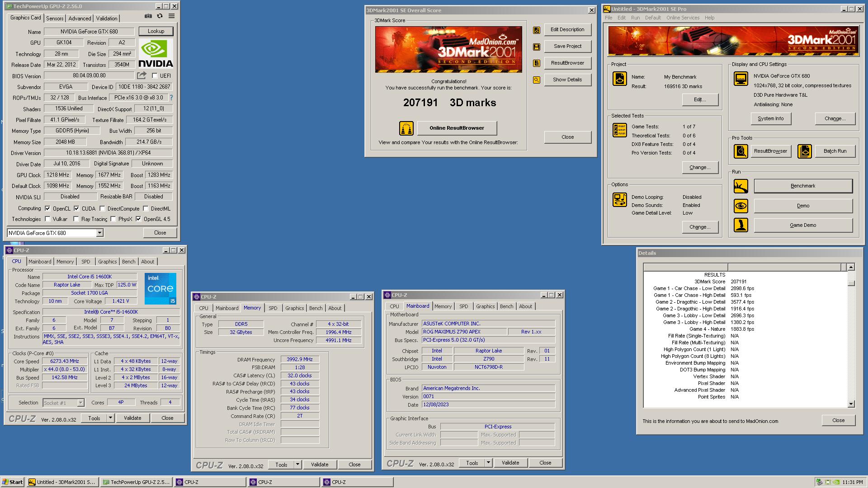The image size is (868, 488).
Task: Click Change button under Selected Tests
Action: [700, 167]
